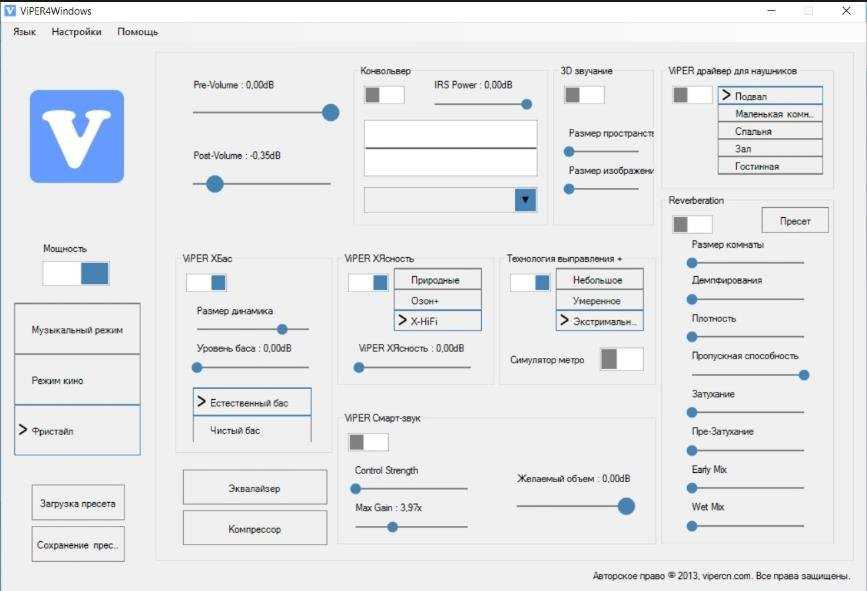
Task: Open the Компрессор button
Action: click(255, 528)
